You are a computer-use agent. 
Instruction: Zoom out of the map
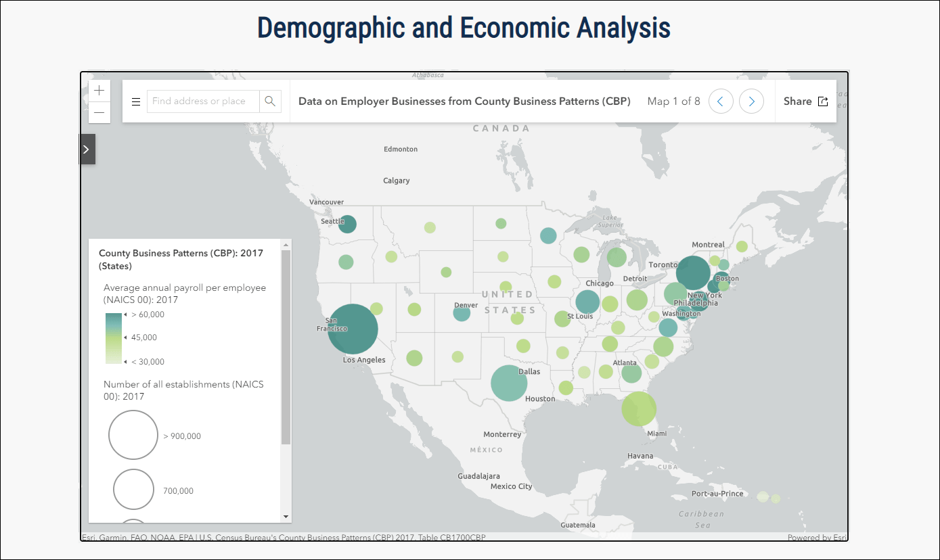pyautogui.click(x=99, y=112)
